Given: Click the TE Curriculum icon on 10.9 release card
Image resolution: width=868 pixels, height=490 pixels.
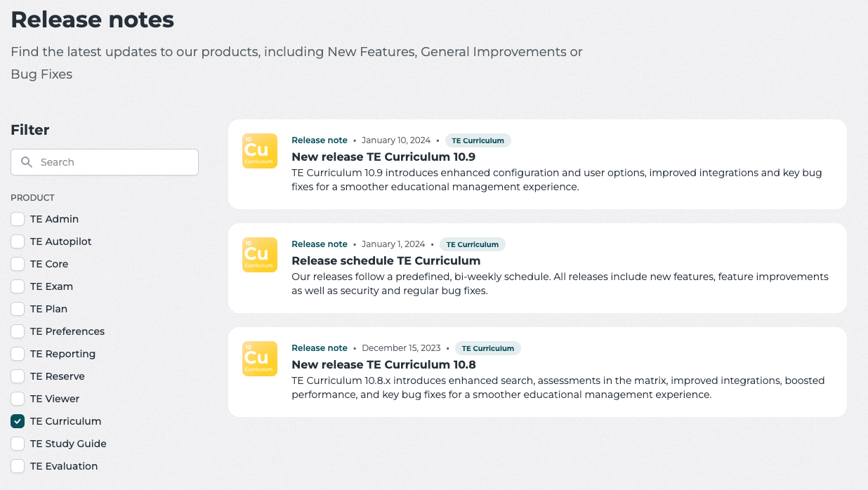Looking at the screenshot, I should click(x=260, y=151).
